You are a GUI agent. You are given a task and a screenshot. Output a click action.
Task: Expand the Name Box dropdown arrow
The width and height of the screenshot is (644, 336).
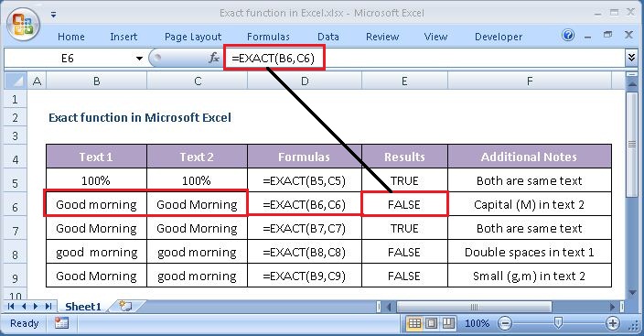139,59
